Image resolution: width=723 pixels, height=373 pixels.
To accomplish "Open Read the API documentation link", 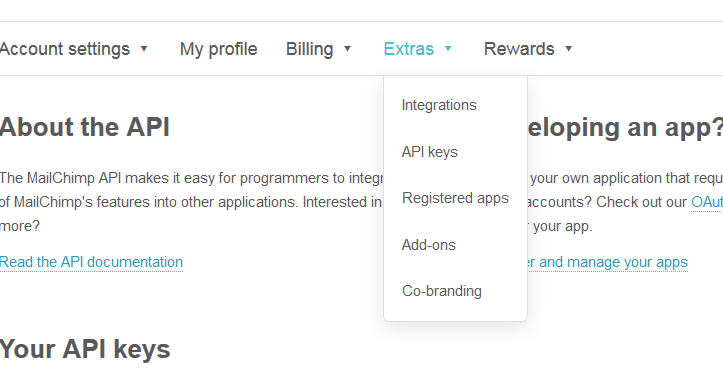I will point(91,262).
